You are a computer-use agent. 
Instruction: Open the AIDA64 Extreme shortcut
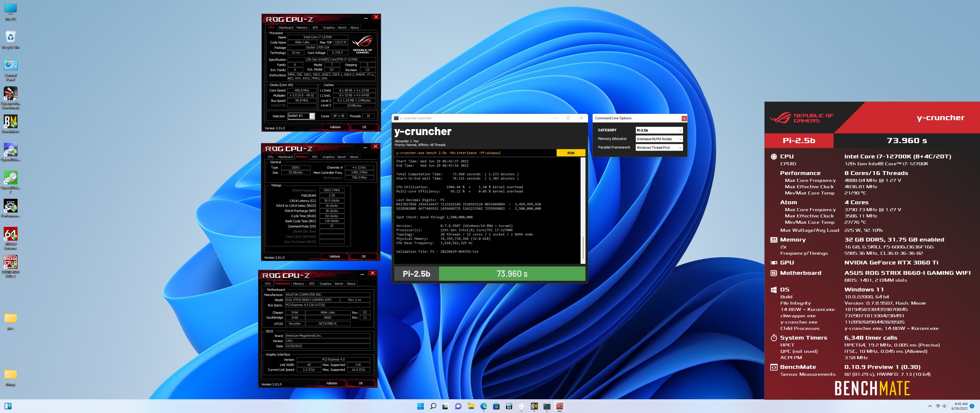[x=10, y=238]
